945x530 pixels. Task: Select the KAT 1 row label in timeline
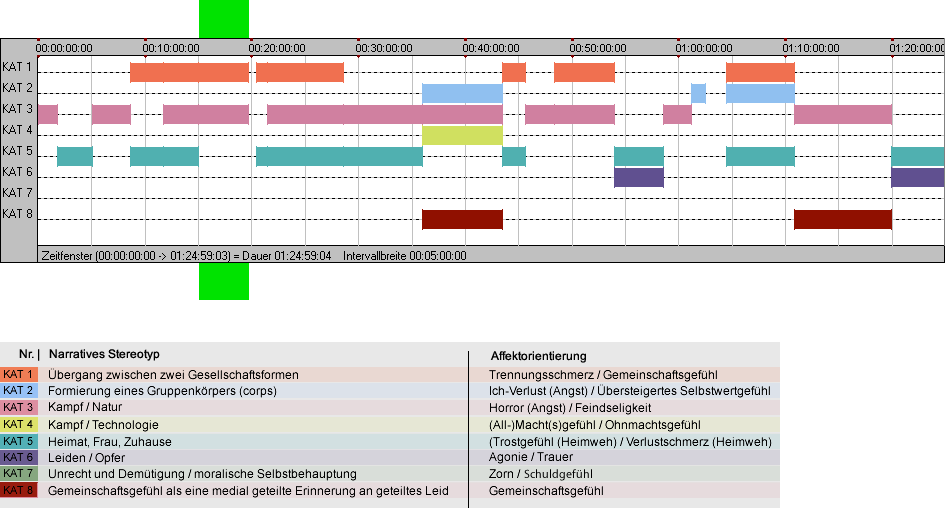17,67
